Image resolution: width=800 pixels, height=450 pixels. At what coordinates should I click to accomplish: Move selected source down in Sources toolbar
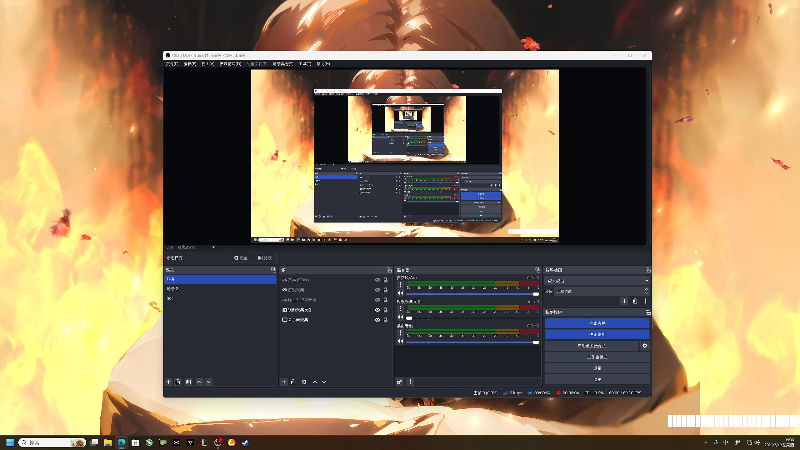coord(324,382)
